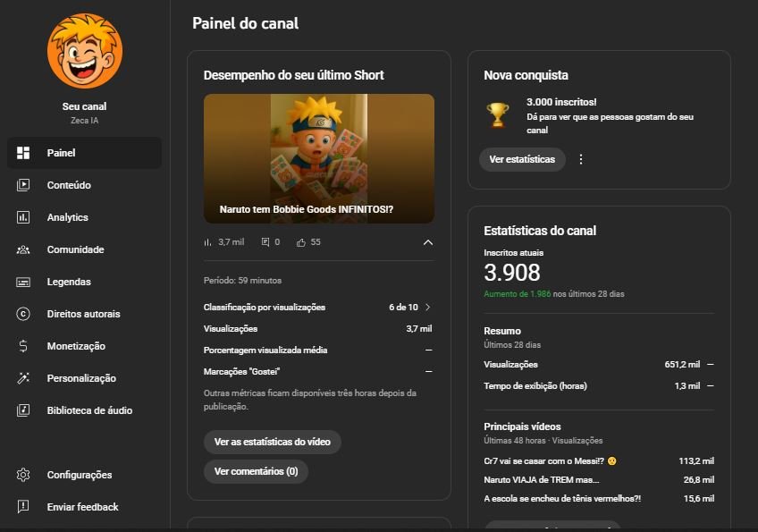The width and height of the screenshot is (758, 532).
Task: Expand Classificação por visualizações arrow
Action: click(427, 308)
